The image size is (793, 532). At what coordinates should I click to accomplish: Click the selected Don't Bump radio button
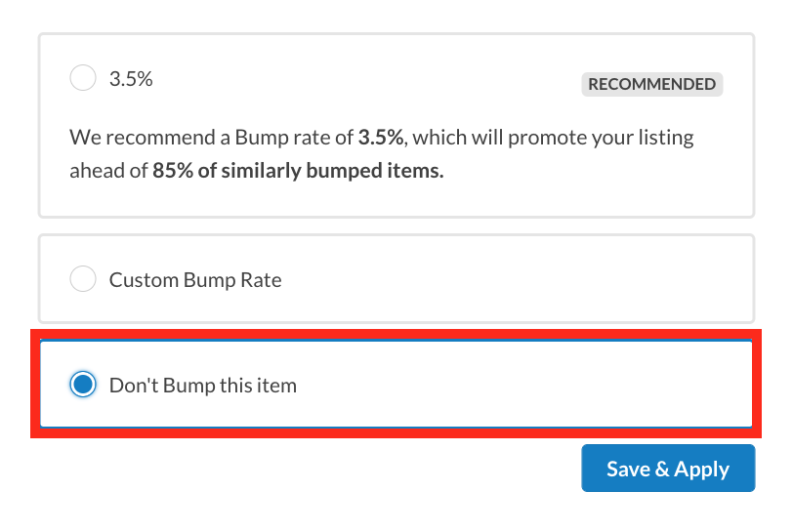tap(83, 385)
